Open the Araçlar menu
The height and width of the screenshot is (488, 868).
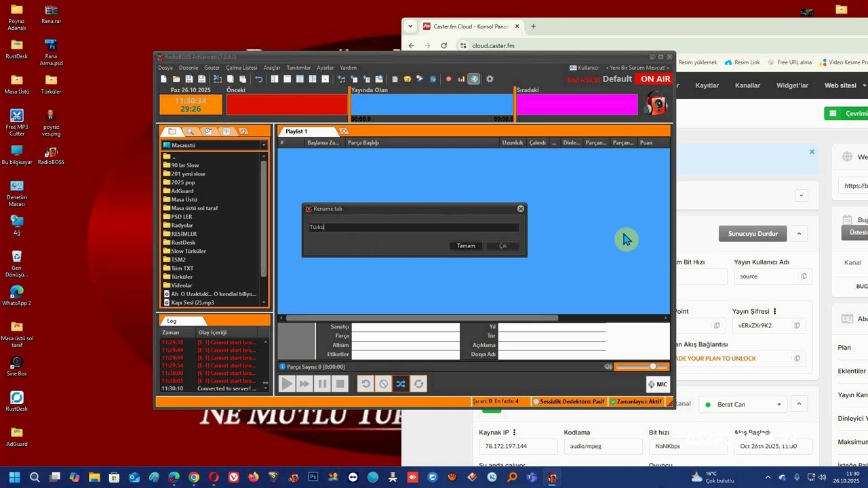(272, 68)
